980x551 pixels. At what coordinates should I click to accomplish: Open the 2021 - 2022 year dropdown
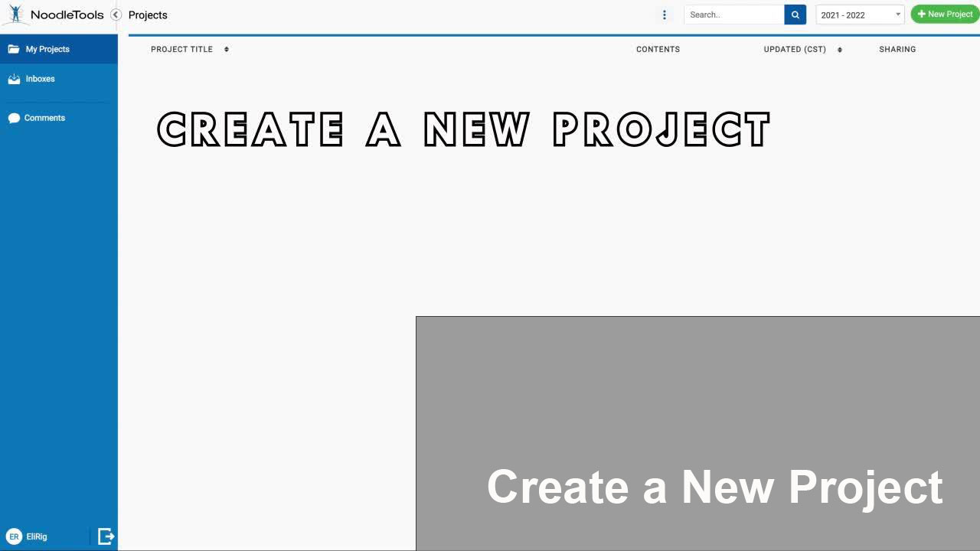click(860, 15)
